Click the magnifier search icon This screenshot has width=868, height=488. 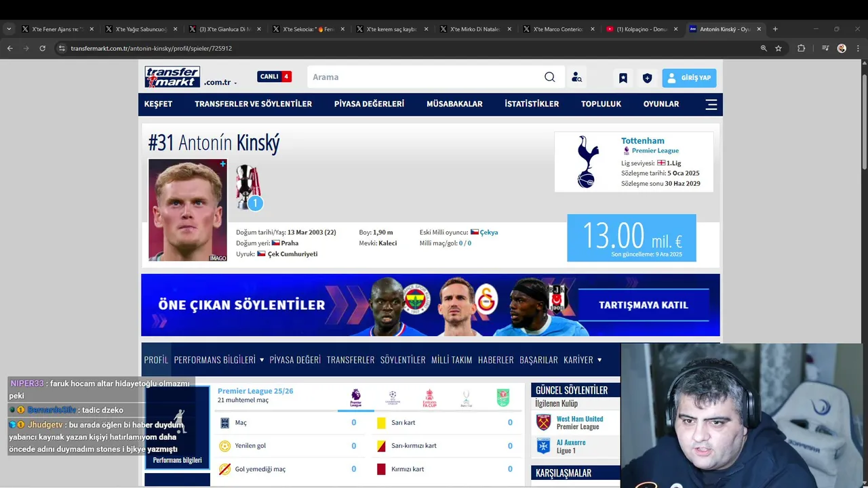550,77
